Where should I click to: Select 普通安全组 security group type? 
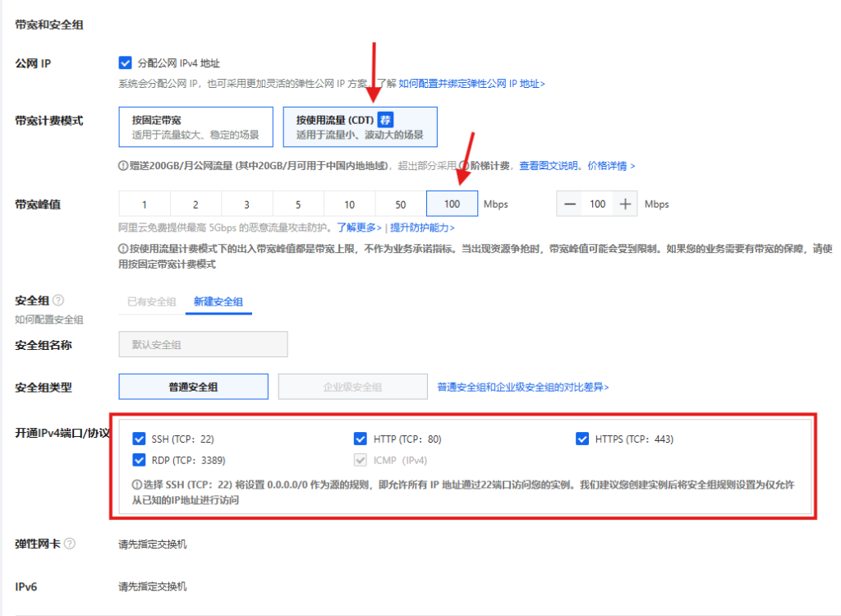pos(194,387)
